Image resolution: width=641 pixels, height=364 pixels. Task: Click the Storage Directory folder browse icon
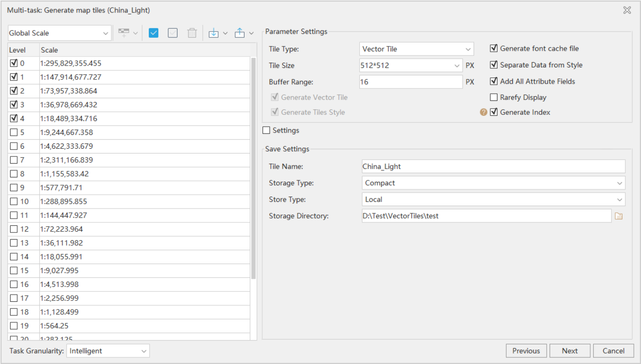click(x=619, y=216)
